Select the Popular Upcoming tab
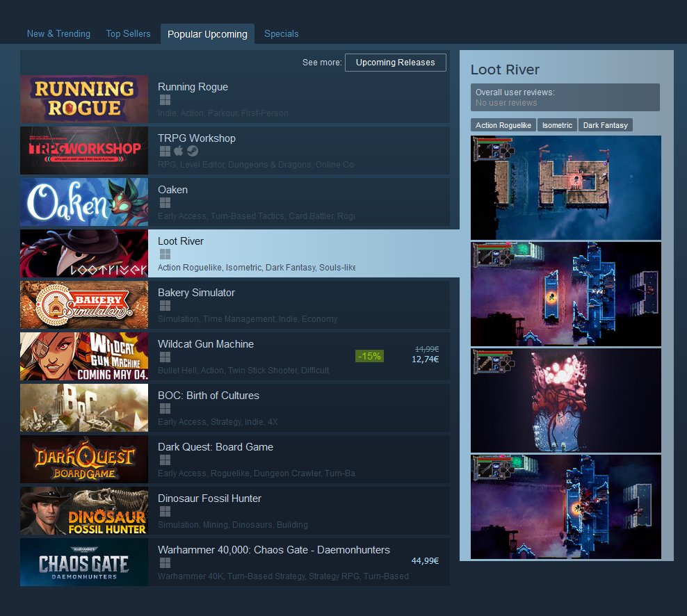 tap(207, 34)
